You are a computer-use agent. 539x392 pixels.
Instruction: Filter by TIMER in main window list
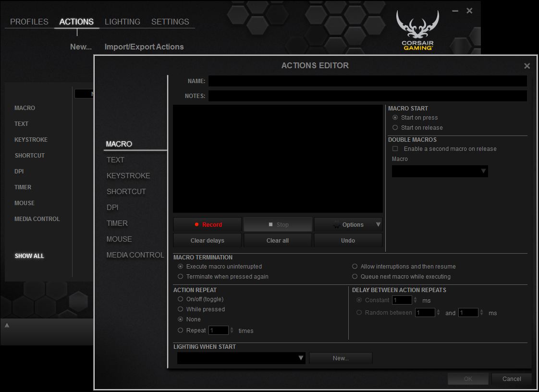click(x=23, y=187)
